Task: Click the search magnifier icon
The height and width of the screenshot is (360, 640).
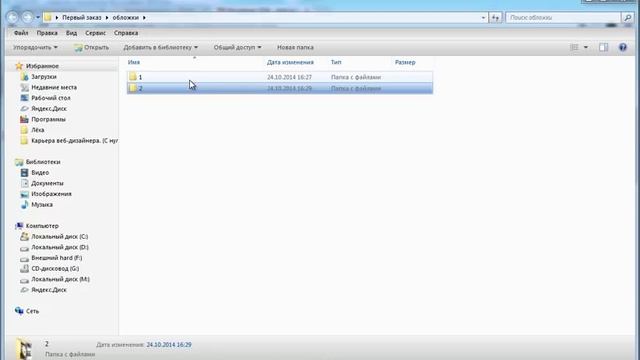Action: point(627,18)
